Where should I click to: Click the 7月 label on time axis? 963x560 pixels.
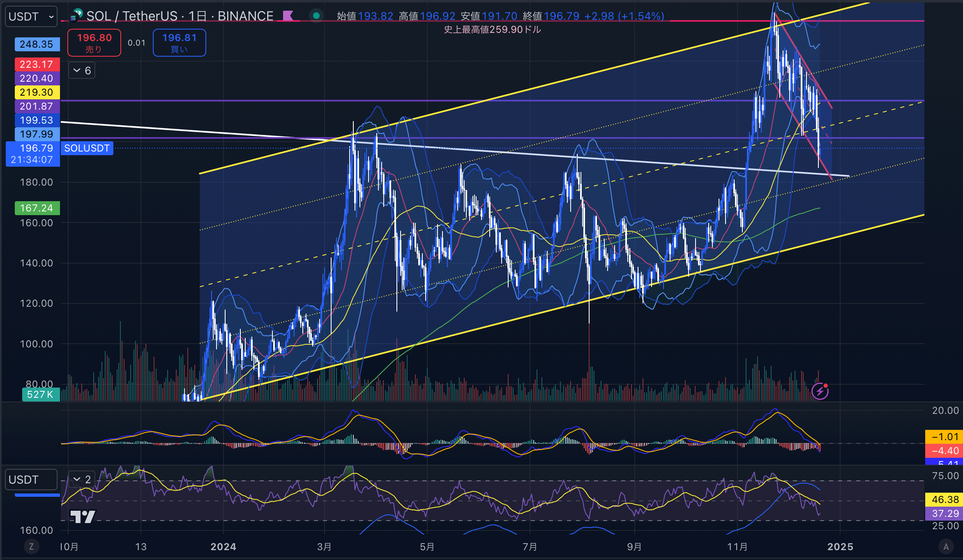click(x=530, y=547)
